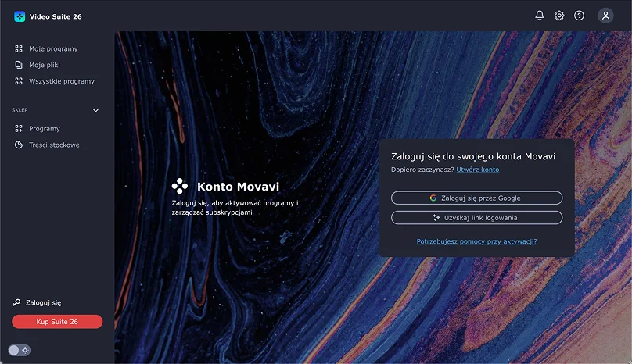Click 'Zaloguj się, aby aktywować programy' description
Screen dimensions: 632x364
tap(235, 207)
